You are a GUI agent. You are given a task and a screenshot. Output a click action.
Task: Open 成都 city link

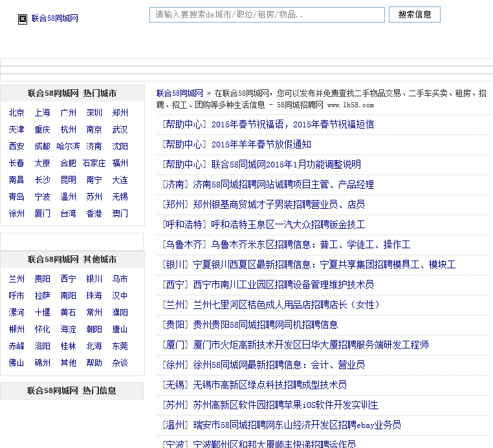tap(42, 146)
